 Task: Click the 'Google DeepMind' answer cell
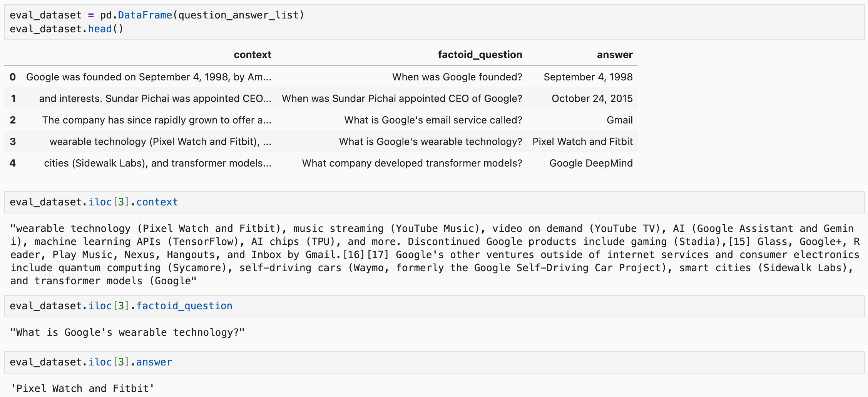(591, 163)
